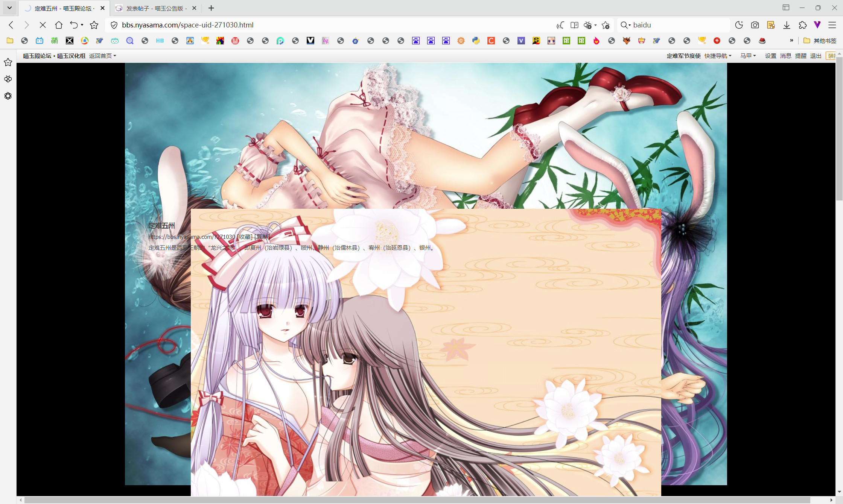Open the extensions puzzle icon

point(802,25)
